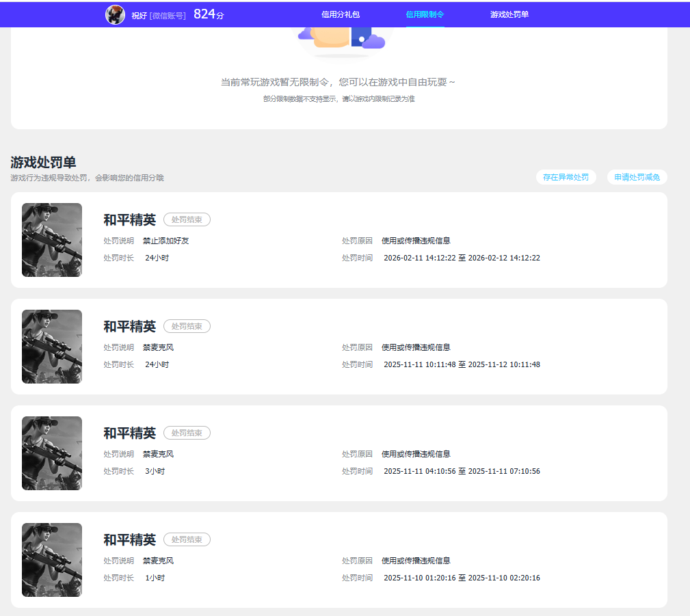Image resolution: width=690 pixels, height=616 pixels.
Task: Click 处罚结束 badge on the 3小时 card
Action: 187,433
